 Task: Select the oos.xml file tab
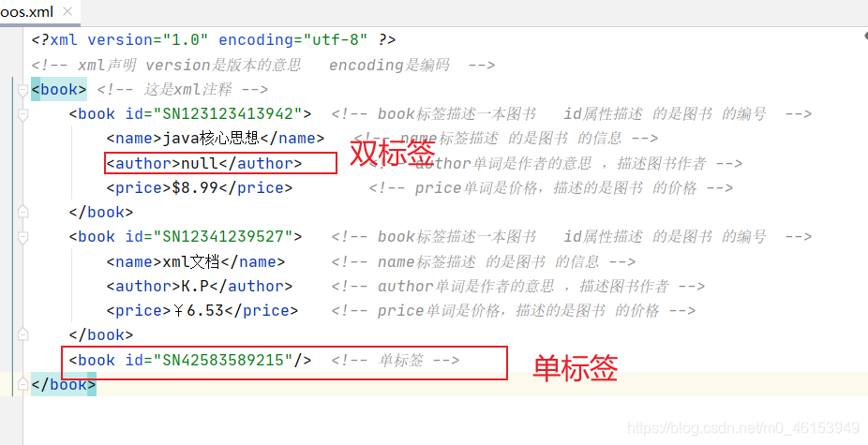click(x=38, y=12)
